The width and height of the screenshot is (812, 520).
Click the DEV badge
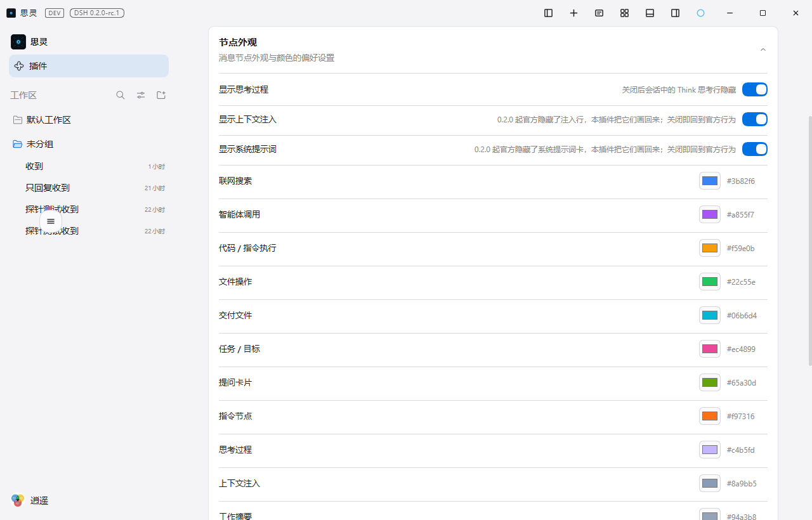tap(55, 13)
